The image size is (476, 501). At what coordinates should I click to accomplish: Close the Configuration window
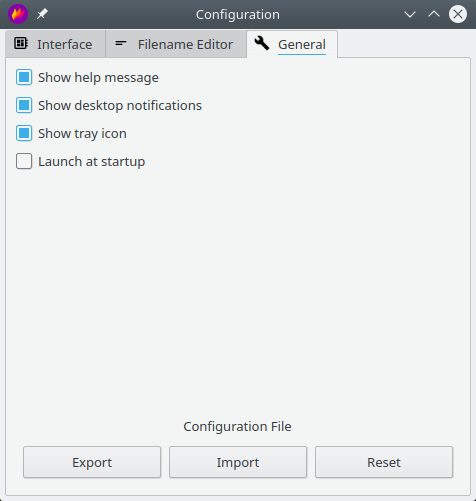pos(458,14)
